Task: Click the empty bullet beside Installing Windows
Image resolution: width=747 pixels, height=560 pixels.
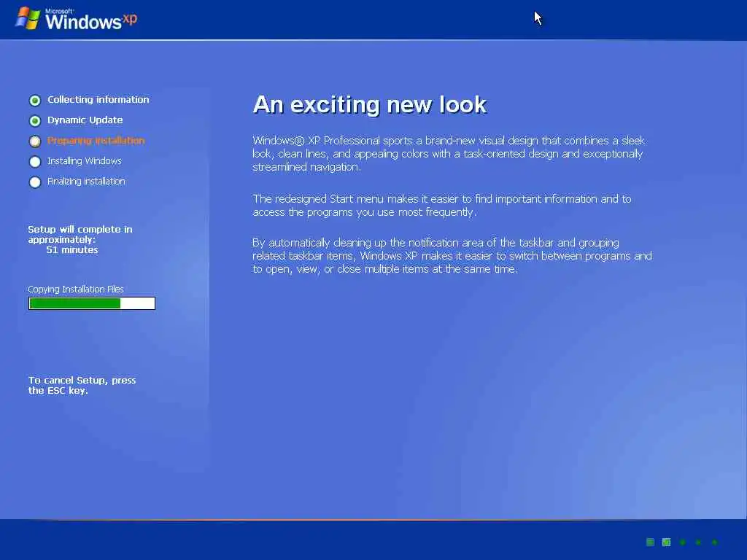Action: tap(35, 162)
